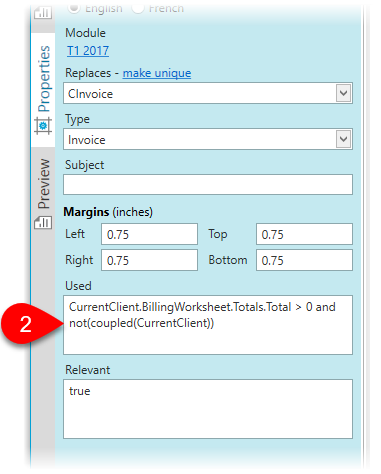
Task: Open the T1 2017 module link
Action: coord(88,51)
